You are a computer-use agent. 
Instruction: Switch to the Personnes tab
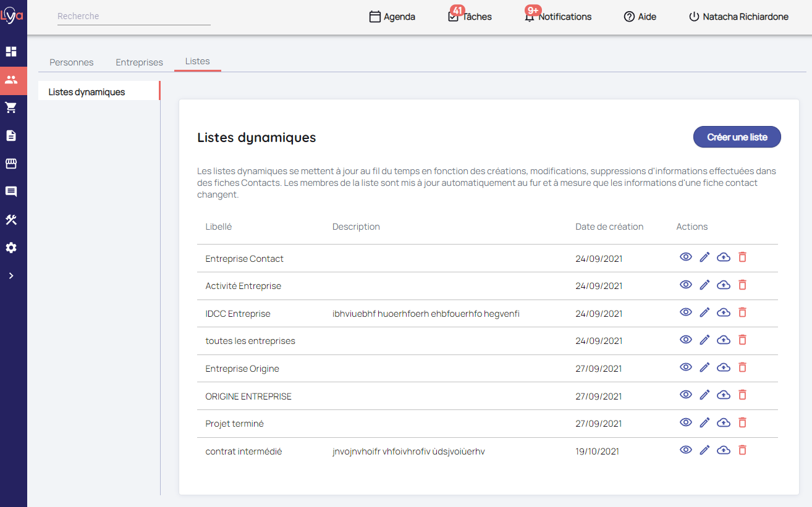click(x=72, y=62)
